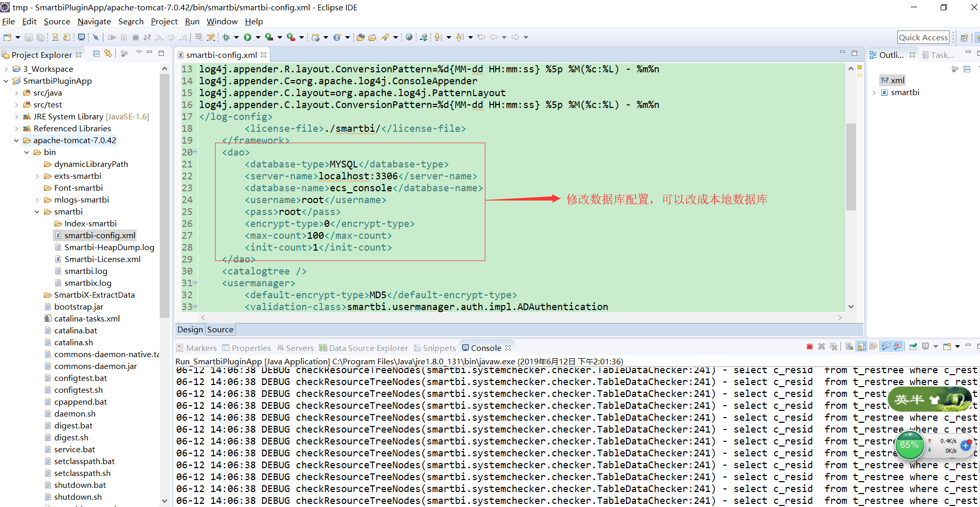Select Smartbi-License.xml file

(x=98, y=259)
